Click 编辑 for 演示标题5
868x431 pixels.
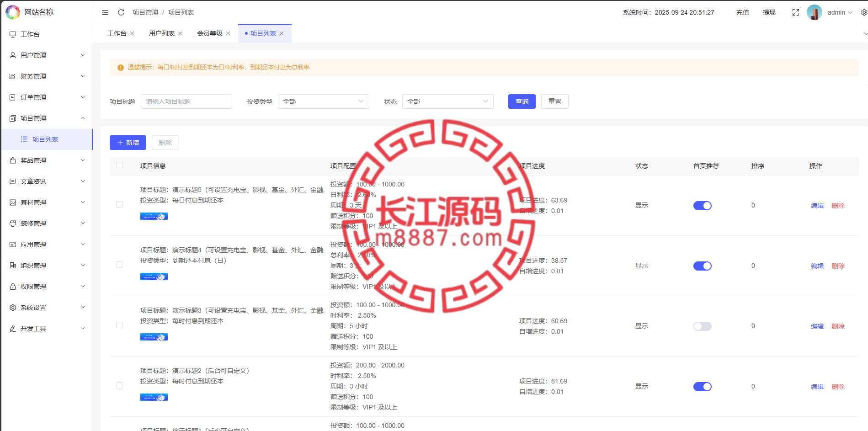[817, 206]
